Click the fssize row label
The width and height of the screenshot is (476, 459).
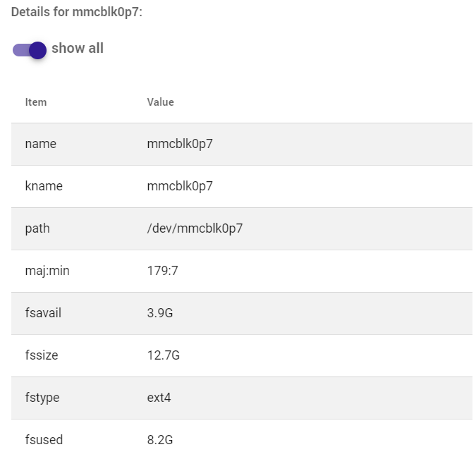[42, 355]
